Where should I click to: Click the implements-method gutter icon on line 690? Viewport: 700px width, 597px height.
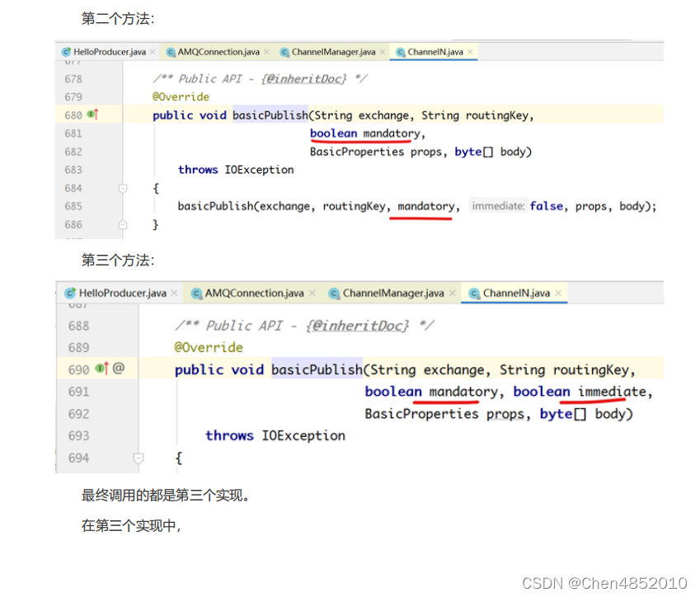coord(102,369)
